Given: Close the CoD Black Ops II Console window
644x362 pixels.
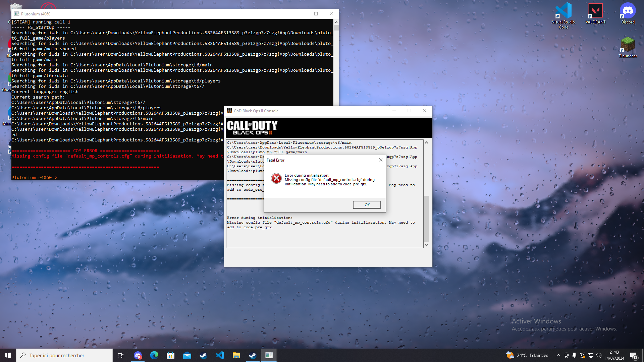Looking at the screenshot, I should click(425, 111).
